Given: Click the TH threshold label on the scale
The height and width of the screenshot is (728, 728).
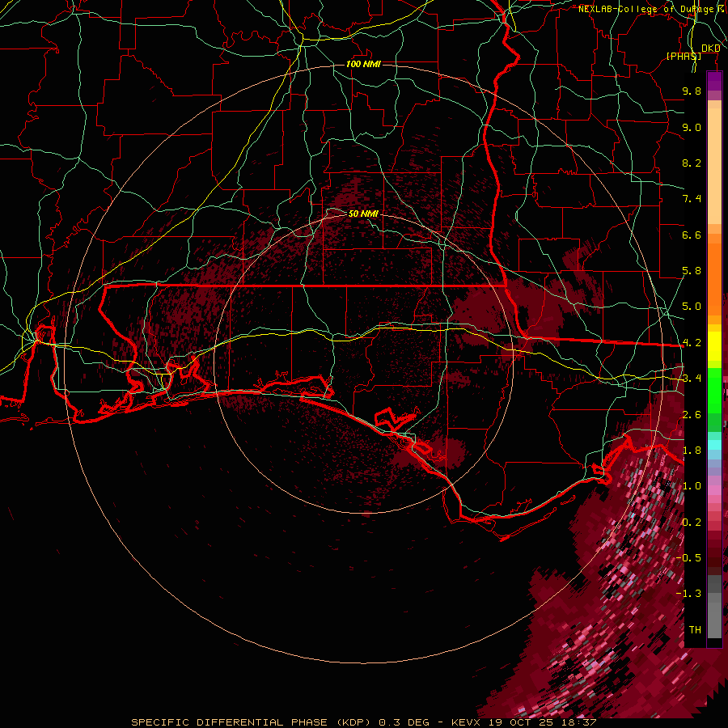Looking at the screenshot, I should point(695,630).
